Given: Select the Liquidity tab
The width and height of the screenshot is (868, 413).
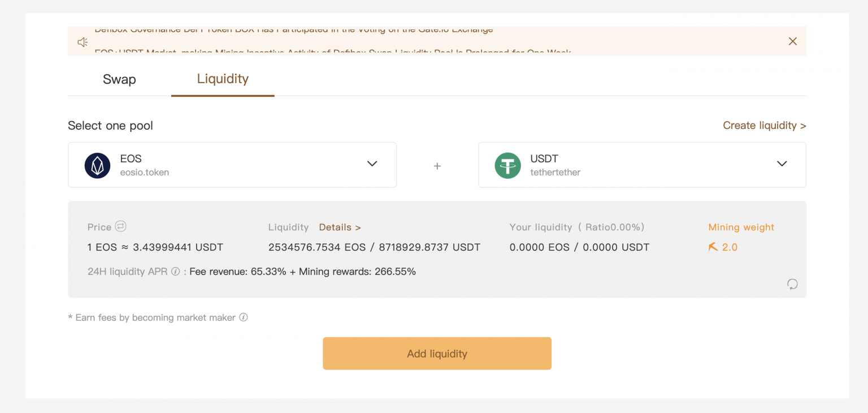Looking at the screenshot, I should click(x=223, y=79).
